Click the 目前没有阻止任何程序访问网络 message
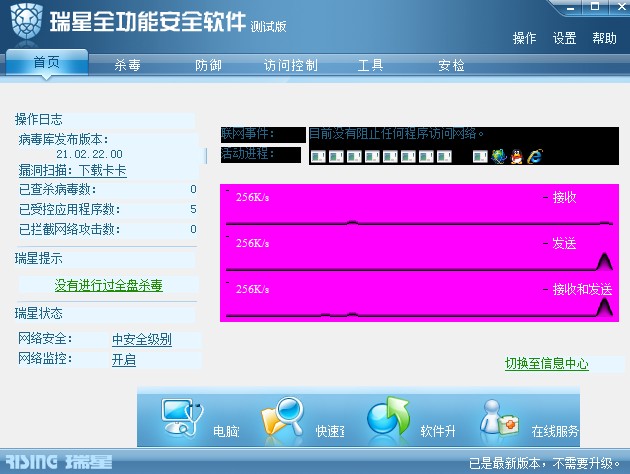 [x=396, y=133]
